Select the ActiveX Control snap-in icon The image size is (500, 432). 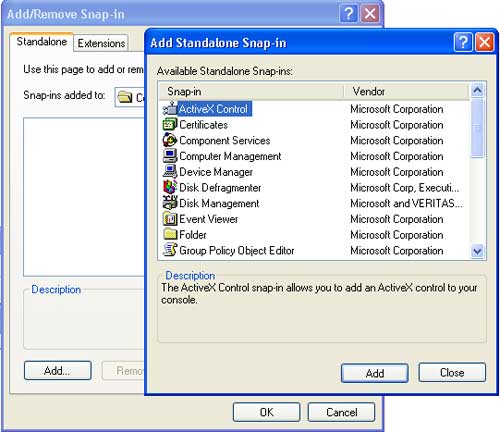[x=170, y=109]
